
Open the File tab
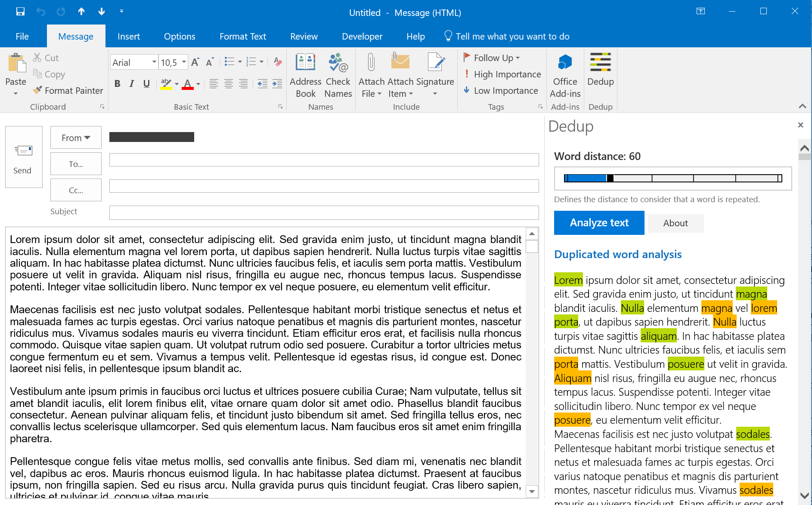click(22, 37)
